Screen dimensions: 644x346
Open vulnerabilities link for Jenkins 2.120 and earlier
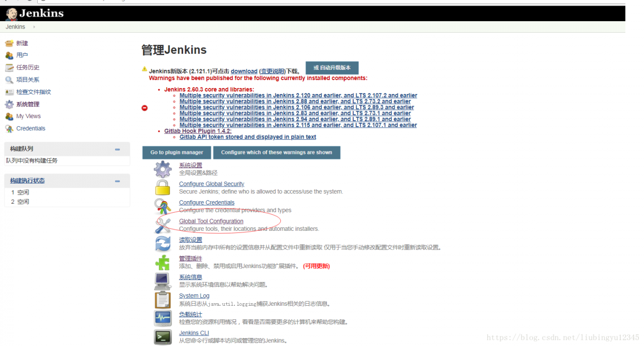pos(298,96)
